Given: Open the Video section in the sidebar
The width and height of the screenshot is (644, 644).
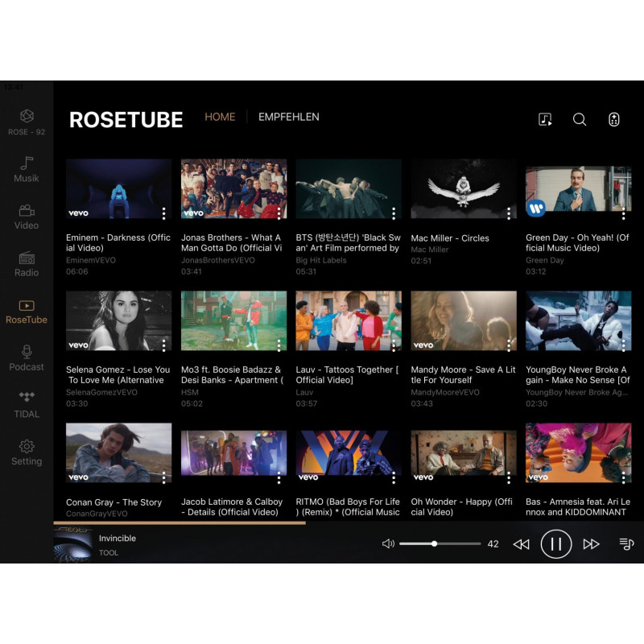Looking at the screenshot, I should [27, 217].
